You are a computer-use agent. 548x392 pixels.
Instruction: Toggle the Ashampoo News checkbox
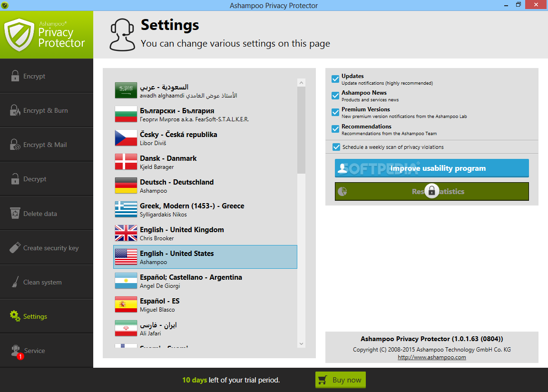(x=335, y=96)
